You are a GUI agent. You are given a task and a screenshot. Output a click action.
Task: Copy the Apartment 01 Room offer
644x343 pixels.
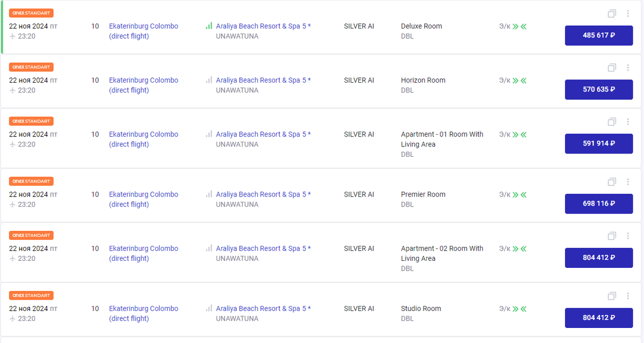click(612, 122)
